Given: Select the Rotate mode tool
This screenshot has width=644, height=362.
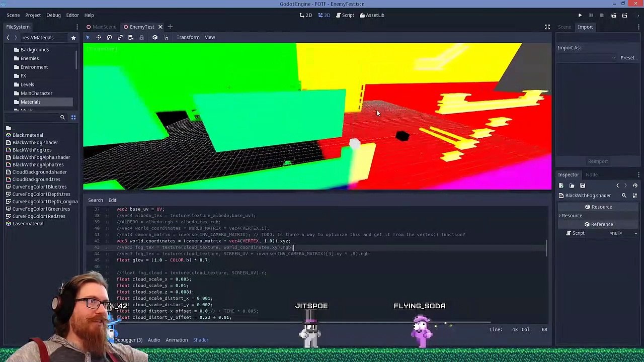Looking at the screenshot, I should (109, 37).
